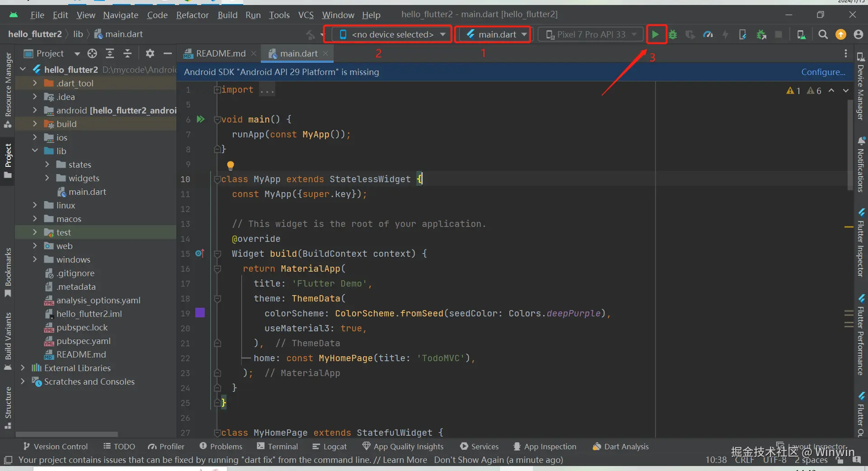Click the Debug bug icon in toolbar
868x471 pixels.
tap(673, 34)
